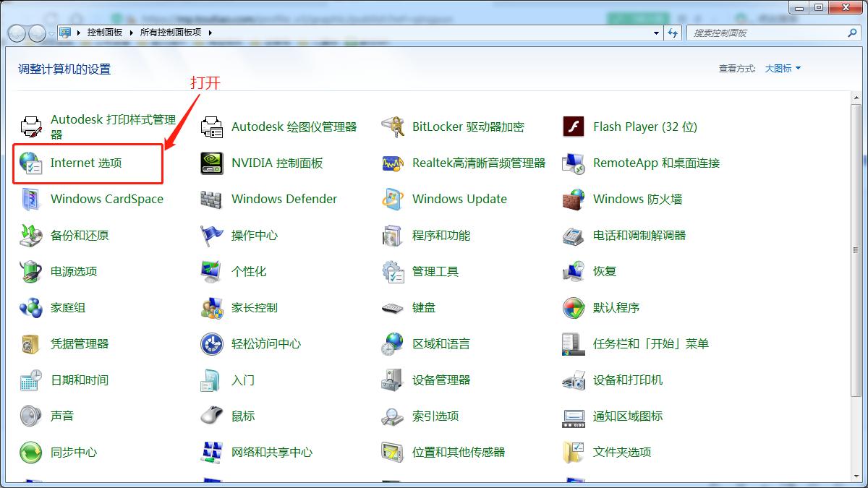Click the 搜索控制面板 search box
Image resolution: width=868 pixels, height=488 pixels.
point(767,33)
